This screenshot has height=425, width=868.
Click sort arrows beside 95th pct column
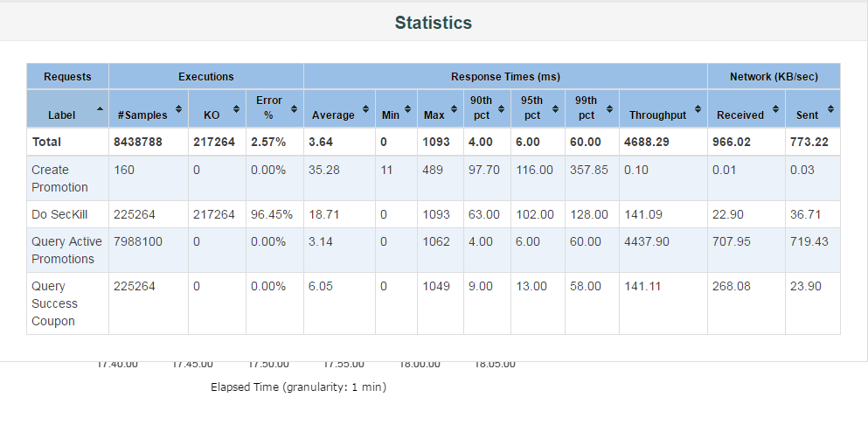point(555,108)
